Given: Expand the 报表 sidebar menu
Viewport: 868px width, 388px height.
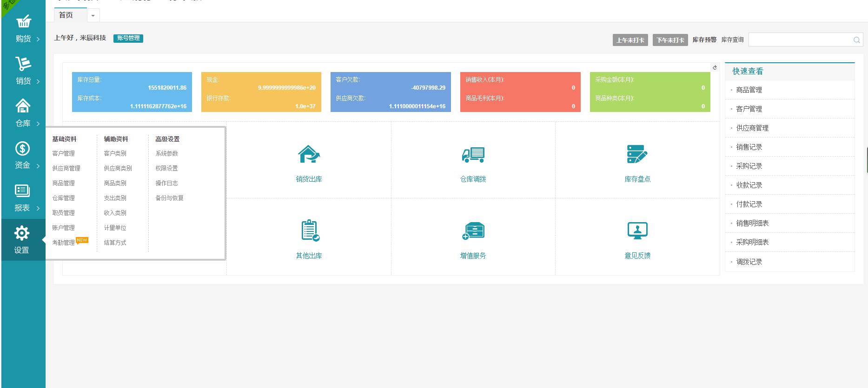Looking at the screenshot, I should (x=23, y=197).
